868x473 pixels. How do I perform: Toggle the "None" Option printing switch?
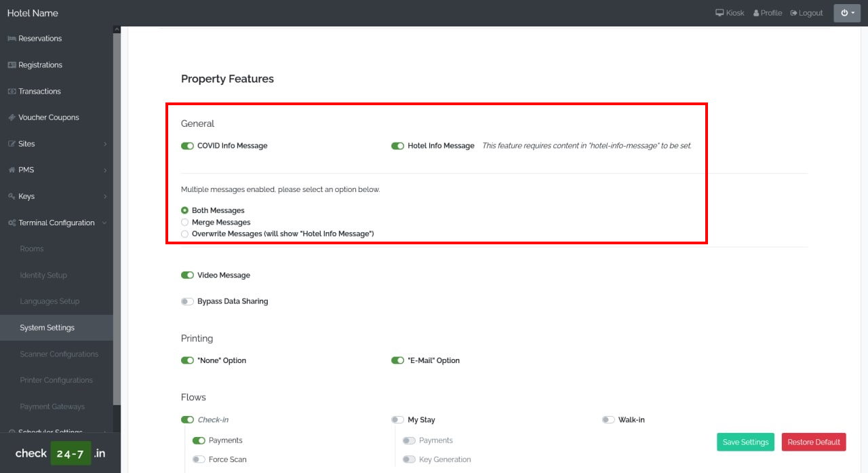click(x=187, y=360)
